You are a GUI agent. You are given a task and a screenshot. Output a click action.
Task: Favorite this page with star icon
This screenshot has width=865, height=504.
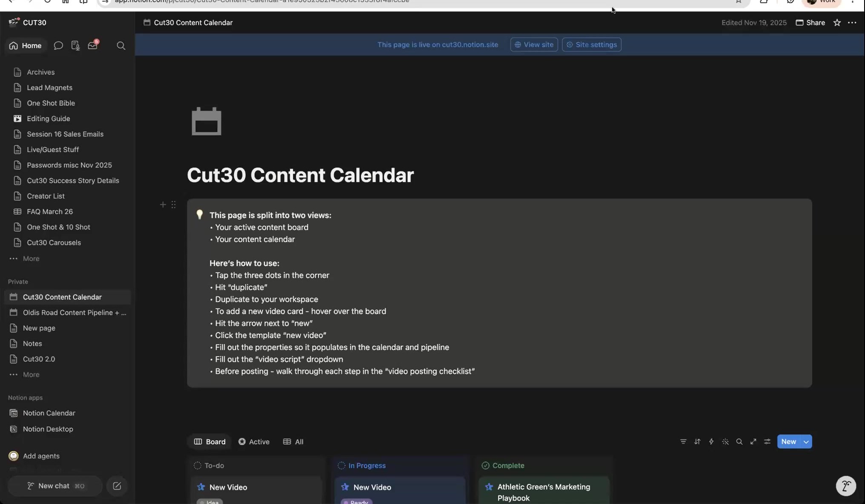(837, 23)
